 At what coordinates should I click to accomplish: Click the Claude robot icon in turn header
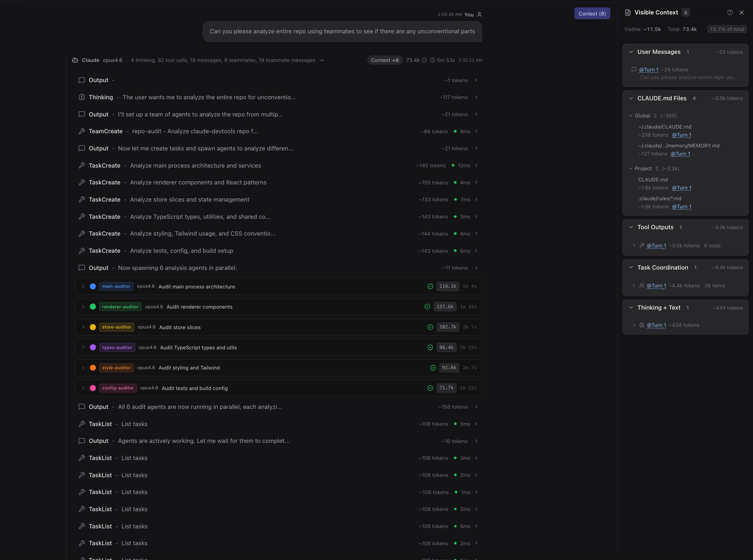(x=75, y=60)
